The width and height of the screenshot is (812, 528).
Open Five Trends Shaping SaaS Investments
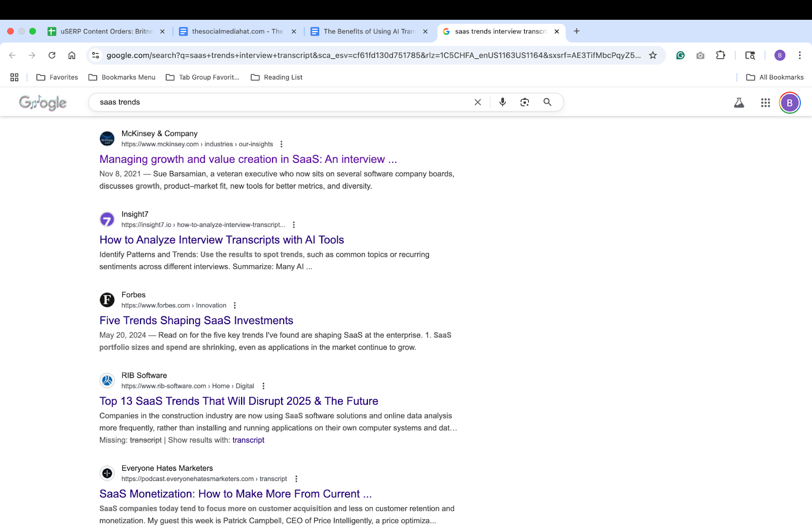tap(196, 321)
